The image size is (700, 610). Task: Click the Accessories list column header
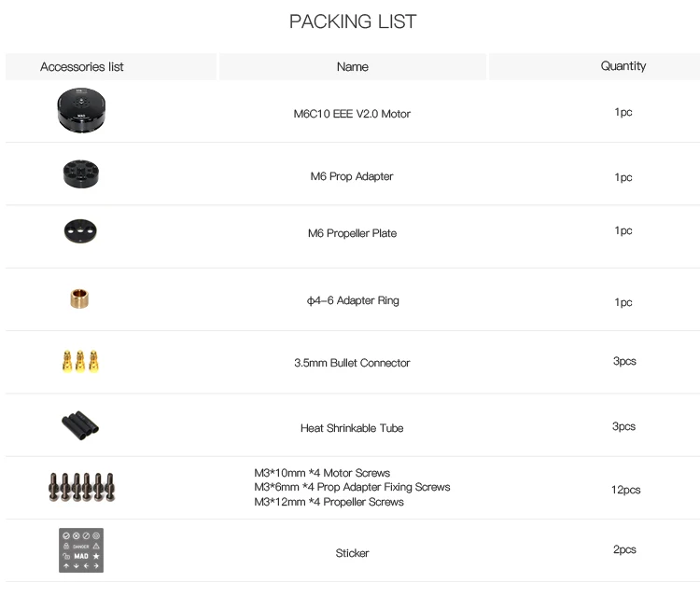[82, 67]
